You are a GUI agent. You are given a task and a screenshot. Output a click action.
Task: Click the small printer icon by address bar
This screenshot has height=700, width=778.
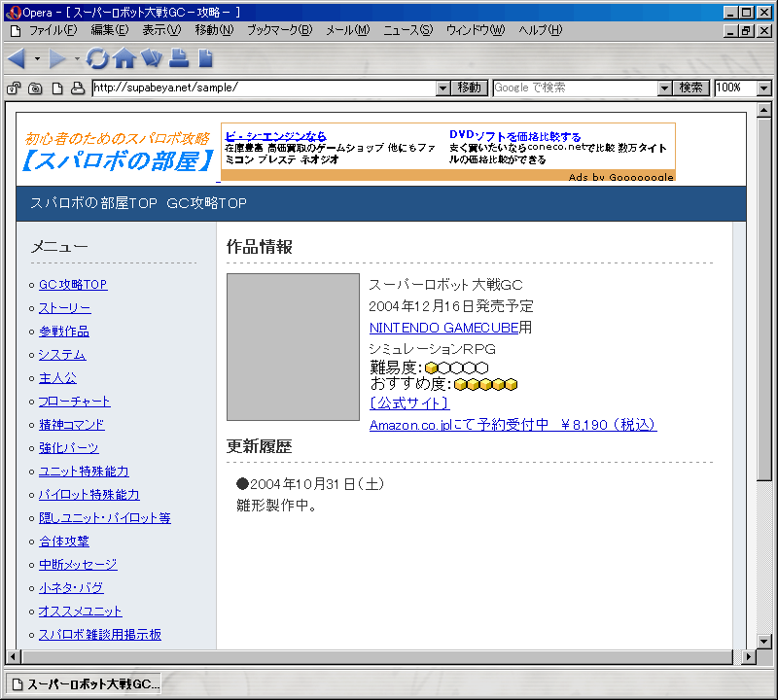[x=78, y=88]
